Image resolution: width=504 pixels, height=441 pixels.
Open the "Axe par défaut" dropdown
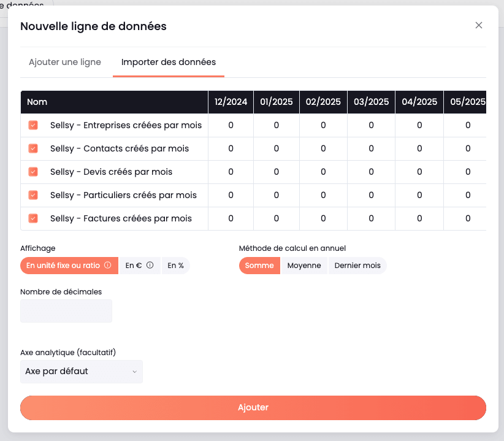(81, 371)
